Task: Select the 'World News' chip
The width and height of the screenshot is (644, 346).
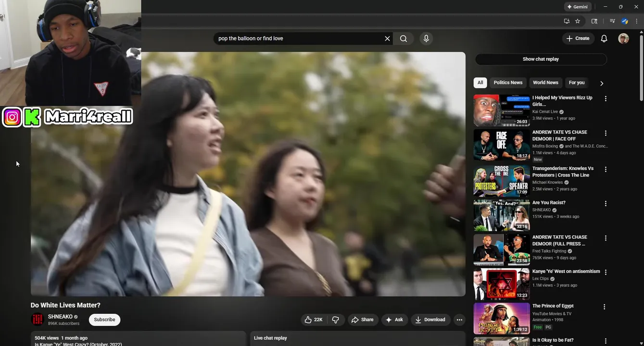Action: [545, 83]
